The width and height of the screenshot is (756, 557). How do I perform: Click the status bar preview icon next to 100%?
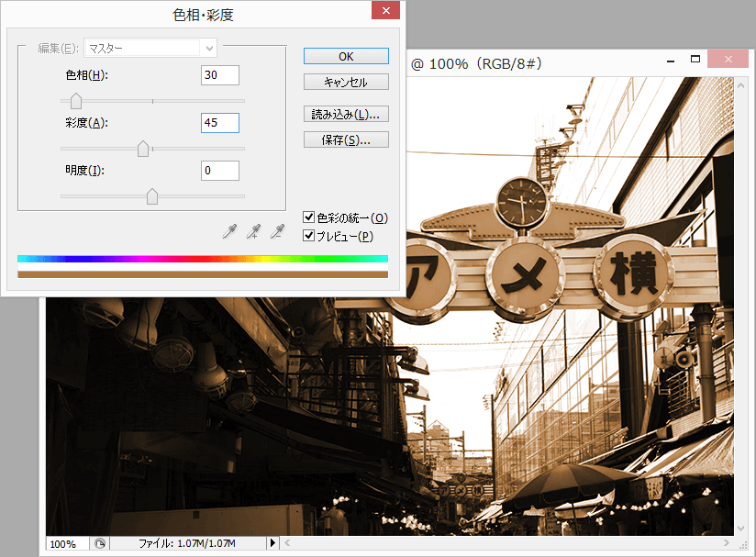[100, 543]
